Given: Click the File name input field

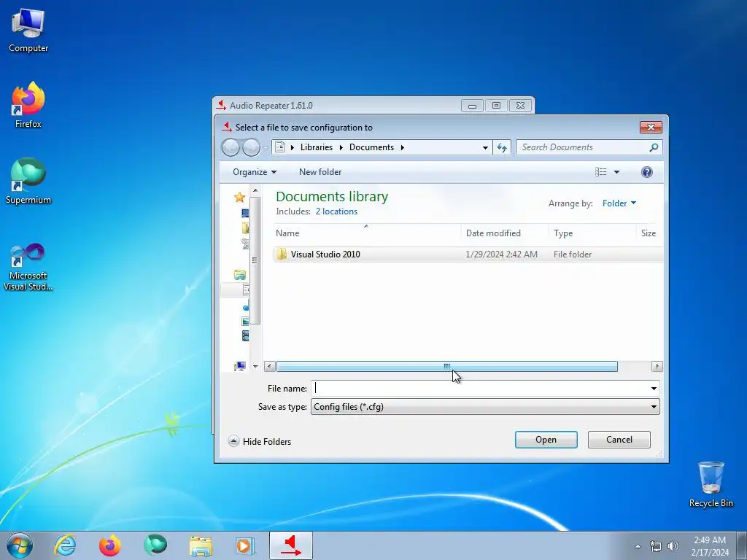Looking at the screenshot, I should tap(480, 389).
